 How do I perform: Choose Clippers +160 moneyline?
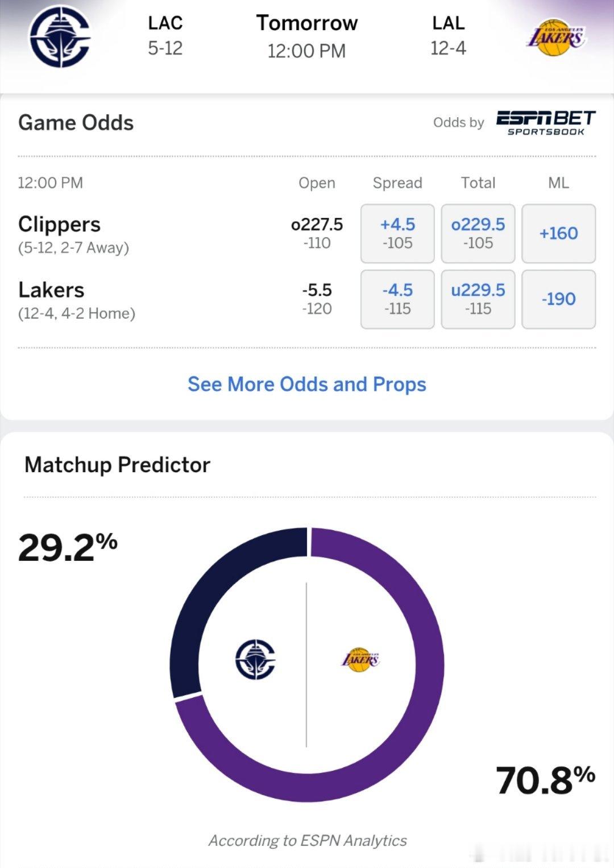(558, 233)
